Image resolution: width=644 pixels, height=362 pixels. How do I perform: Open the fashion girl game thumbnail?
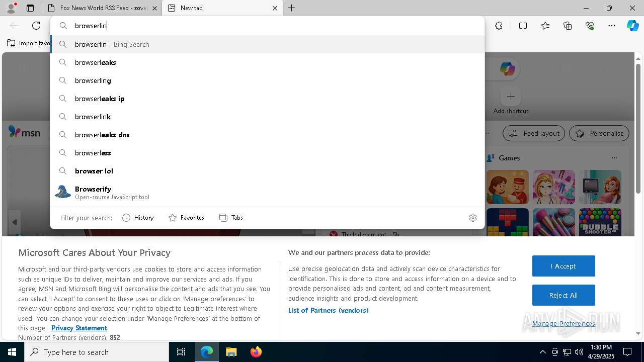tap(554, 187)
